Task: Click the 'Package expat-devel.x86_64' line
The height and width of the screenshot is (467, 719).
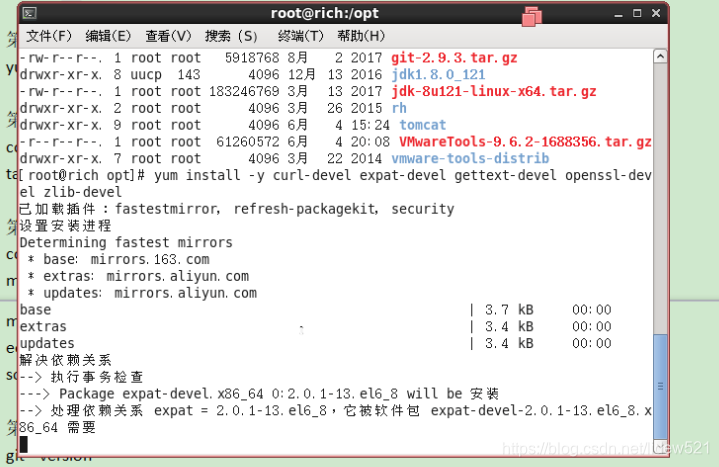Action: pos(259,394)
